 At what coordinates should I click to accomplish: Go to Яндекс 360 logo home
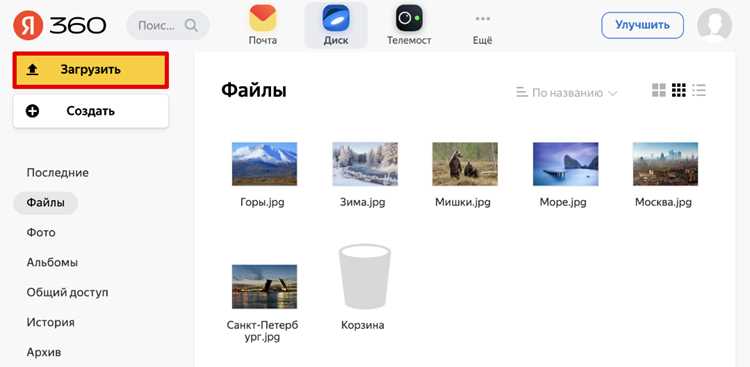(59, 25)
